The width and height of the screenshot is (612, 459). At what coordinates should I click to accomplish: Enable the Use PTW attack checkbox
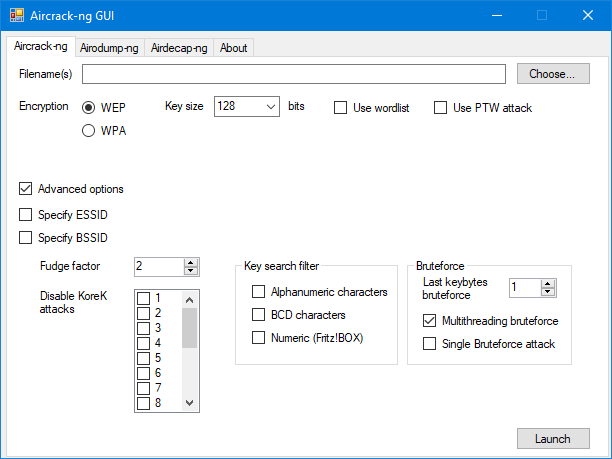[x=440, y=108]
